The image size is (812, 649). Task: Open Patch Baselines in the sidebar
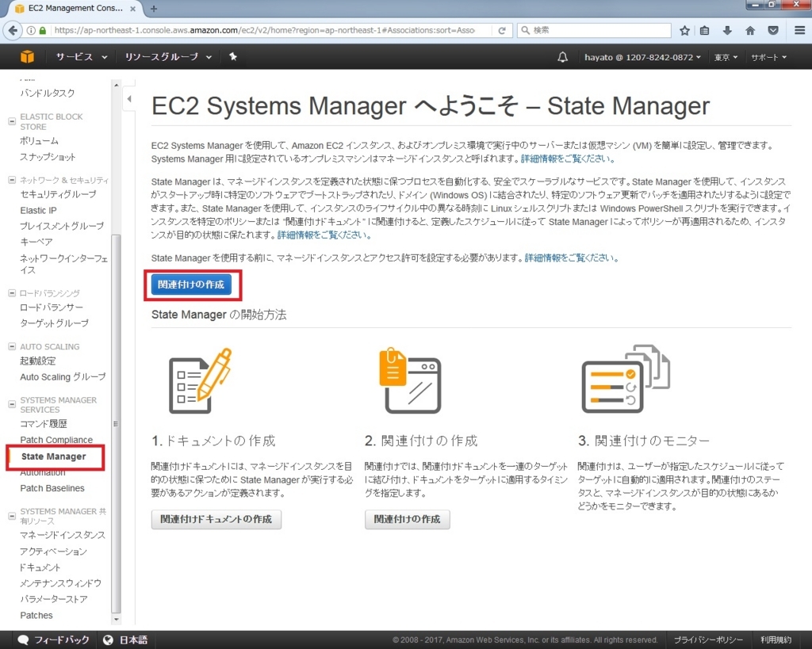[x=52, y=488]
